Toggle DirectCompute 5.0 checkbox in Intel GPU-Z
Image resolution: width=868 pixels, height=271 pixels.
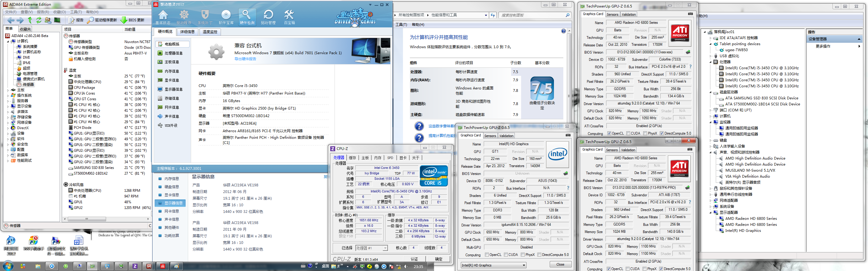[x=539, y=255]
